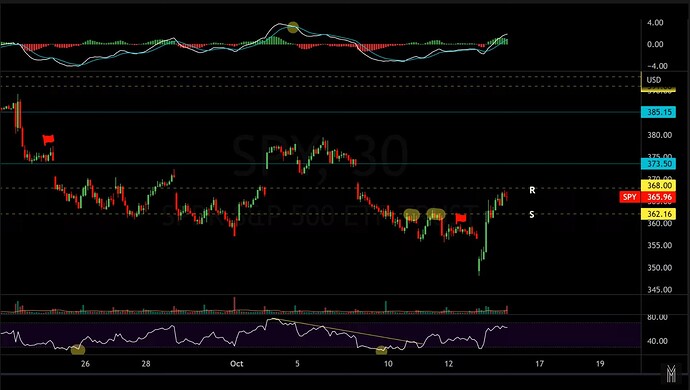Click the 10 date label on time axis

(388, 364)
